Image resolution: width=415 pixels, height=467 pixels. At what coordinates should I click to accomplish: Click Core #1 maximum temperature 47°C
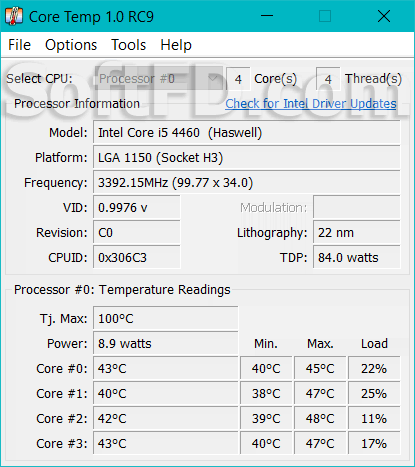320,394
